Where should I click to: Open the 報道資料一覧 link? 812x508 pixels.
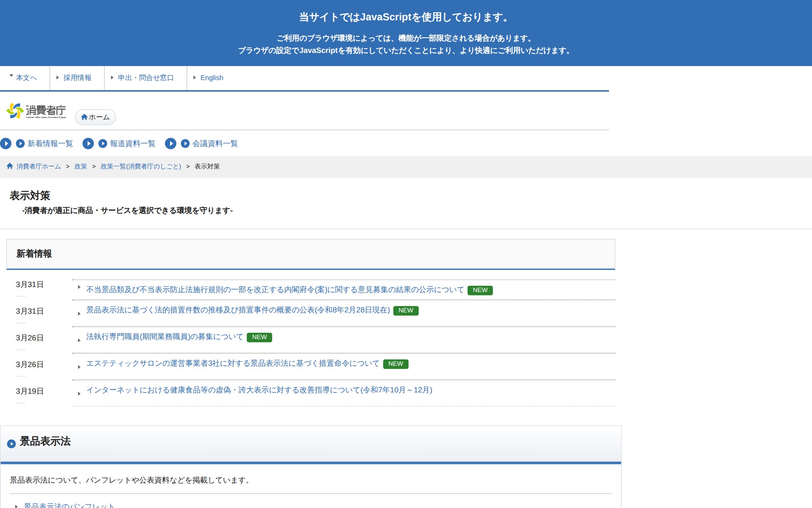point(132,144)
